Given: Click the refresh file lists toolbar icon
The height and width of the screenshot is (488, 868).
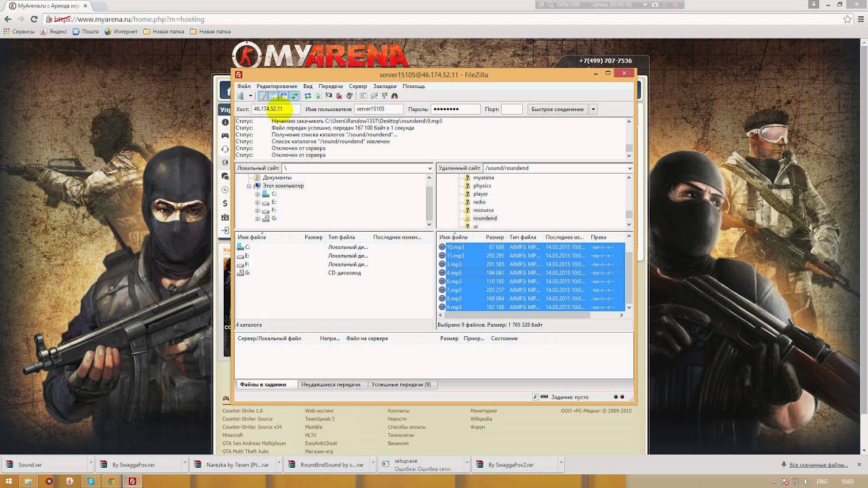Looking at the screenshot, I should (308, 96).
